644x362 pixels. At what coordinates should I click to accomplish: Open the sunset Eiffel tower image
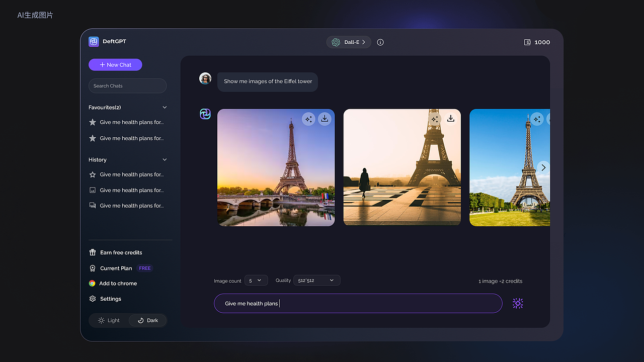[276, 167]
